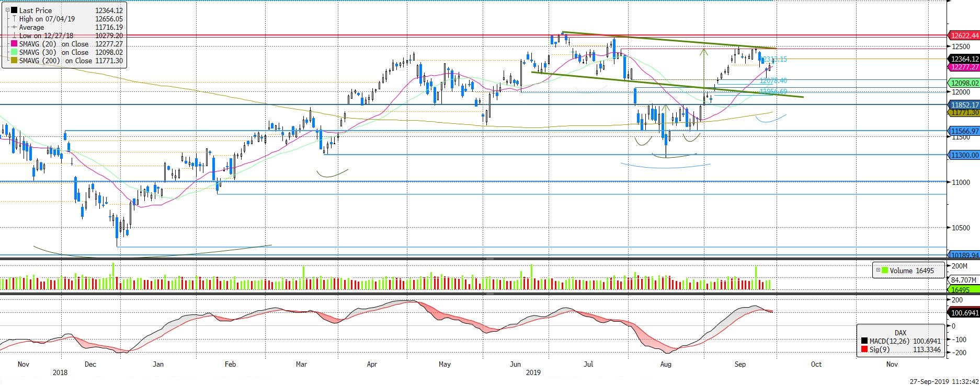
Task: Select the High on 07/04/19 marker icon
Action: [x=14, y=19]
